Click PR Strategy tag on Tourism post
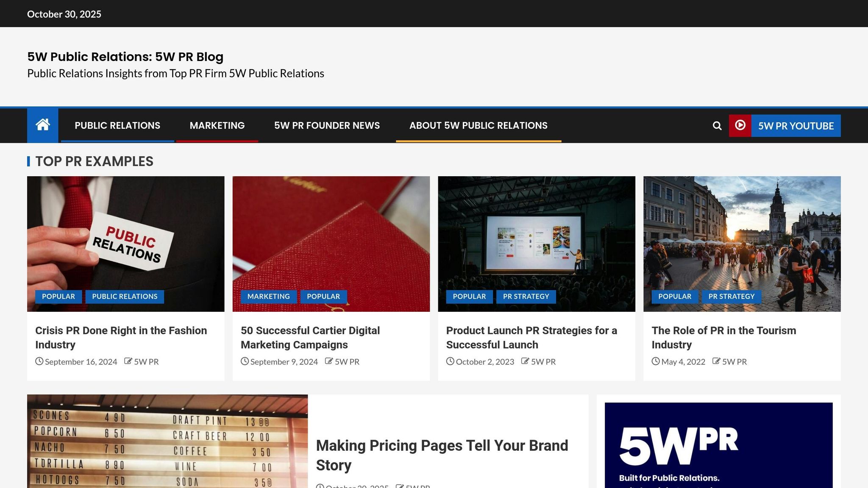868x488 pixels. coord(731,297)
